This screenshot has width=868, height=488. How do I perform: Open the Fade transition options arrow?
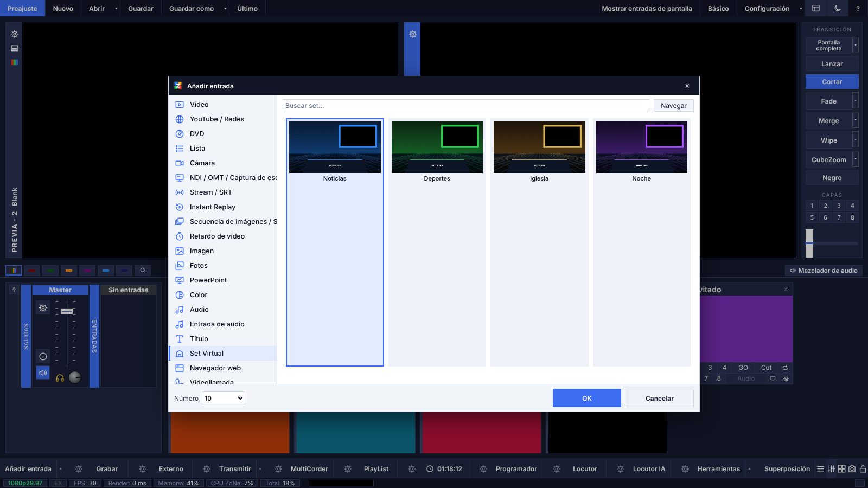pyautogui.click(x=856, y=101)
